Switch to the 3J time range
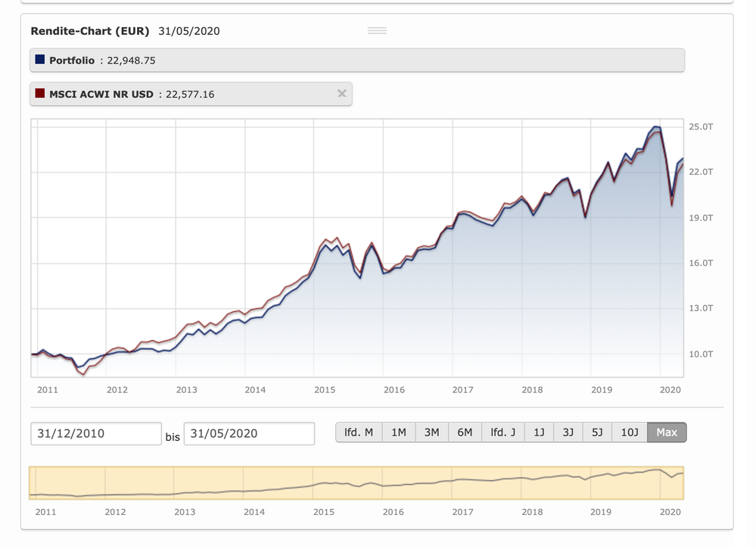This screenshot has width=756, height=546. tap(568, 432)
